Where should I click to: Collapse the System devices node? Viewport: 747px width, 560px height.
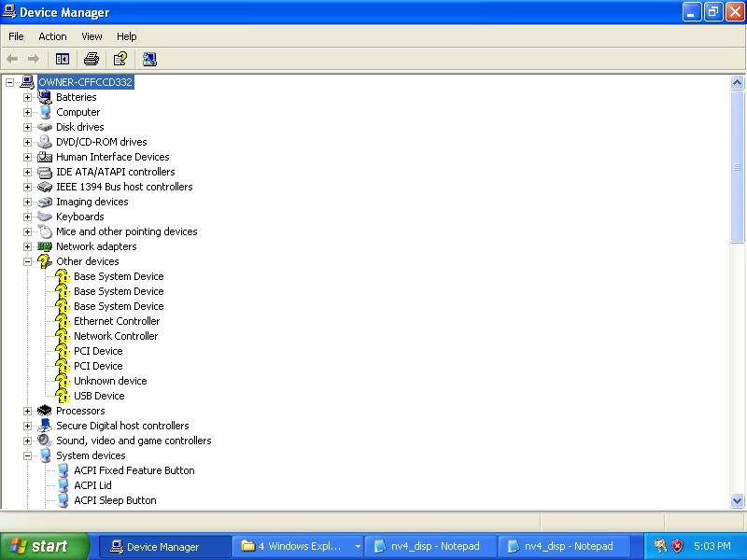tap(28, 455)
